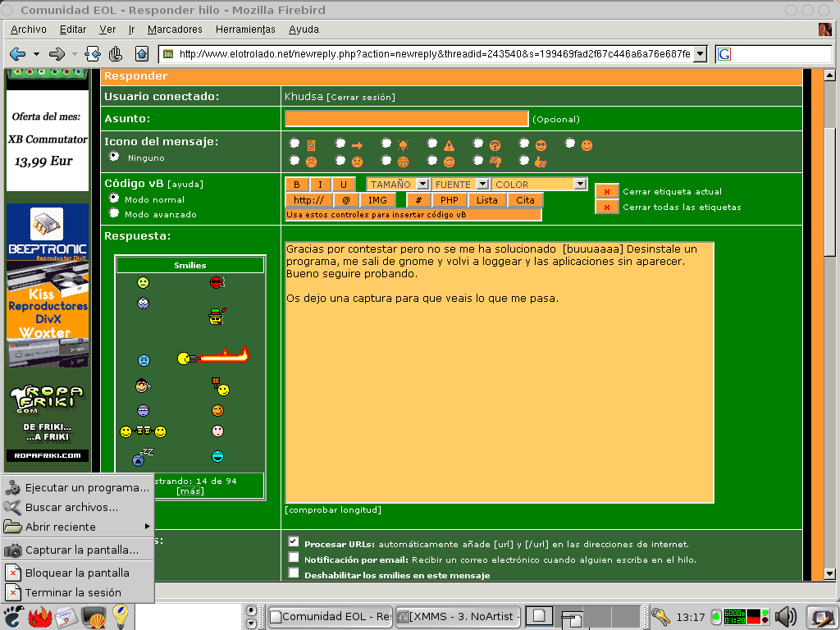Expand the URL bar history dropdown
Viewport: 840px width, 630px height.
click(x=700, y=54)
